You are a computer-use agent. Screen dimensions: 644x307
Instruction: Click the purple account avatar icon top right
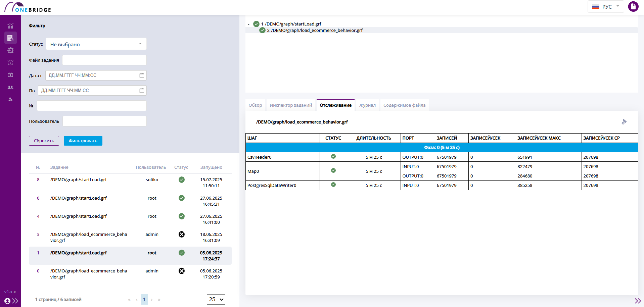[633, 6]
